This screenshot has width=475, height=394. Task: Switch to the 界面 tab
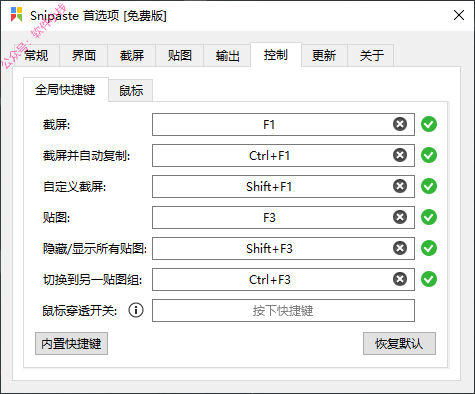pos(84,55)
